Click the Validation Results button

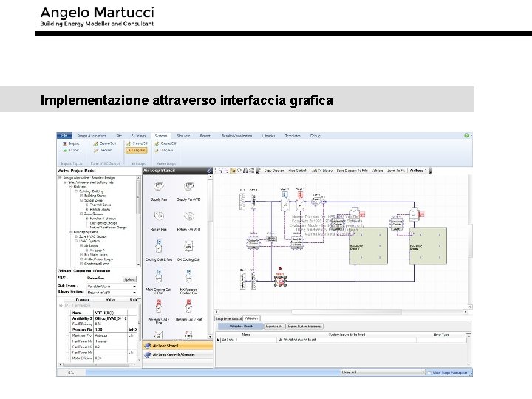click(241, 327)
